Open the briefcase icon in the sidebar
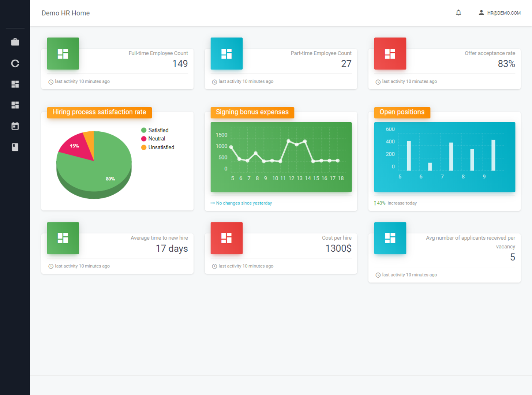The height and width of the screenshot is (395, 532). click(15, 42)
